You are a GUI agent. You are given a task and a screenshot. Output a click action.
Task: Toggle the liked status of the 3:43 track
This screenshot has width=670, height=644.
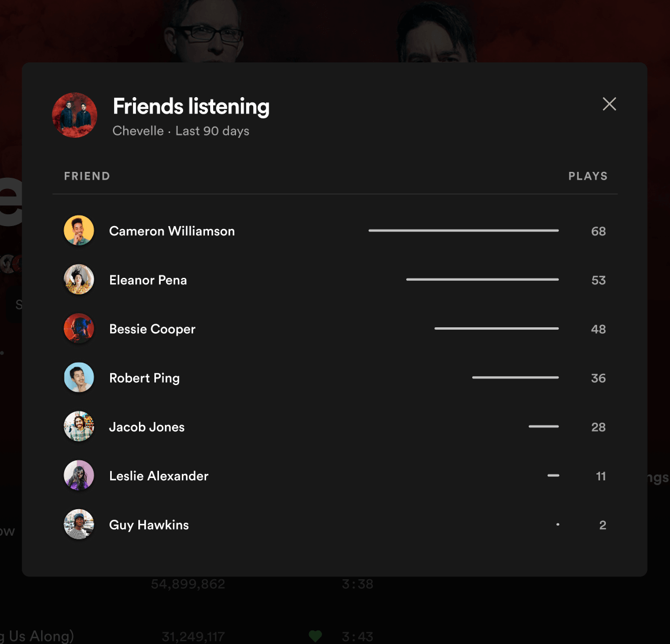coord(315,636)
